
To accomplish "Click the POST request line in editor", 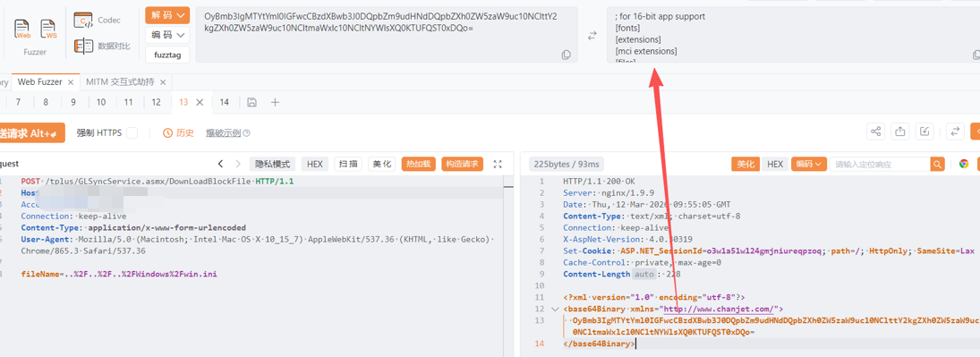I will tap(158, 182).
